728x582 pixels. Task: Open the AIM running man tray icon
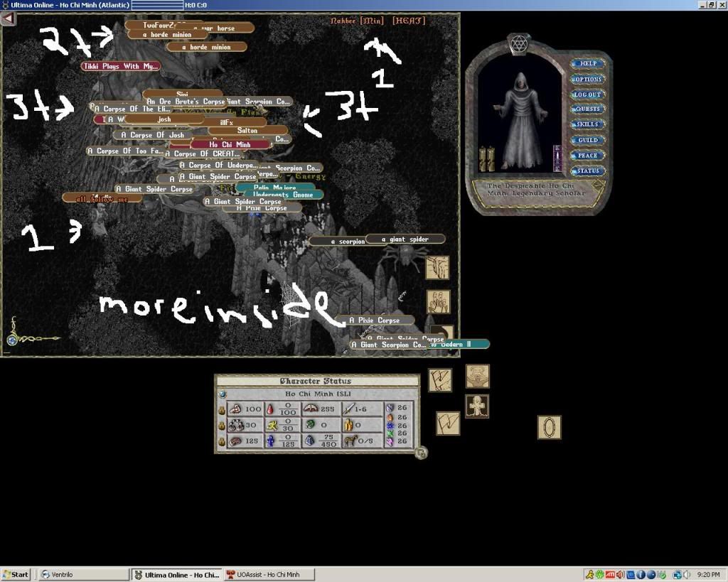point(589,575)
